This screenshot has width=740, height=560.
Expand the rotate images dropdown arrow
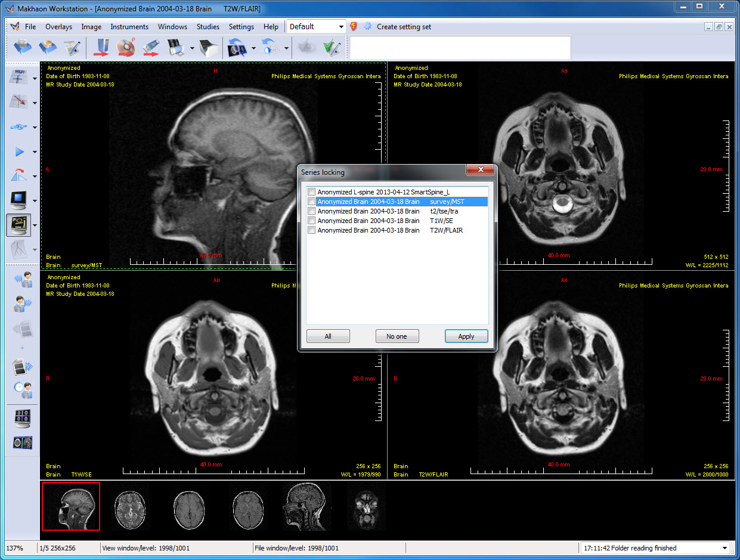coord(254,48)
